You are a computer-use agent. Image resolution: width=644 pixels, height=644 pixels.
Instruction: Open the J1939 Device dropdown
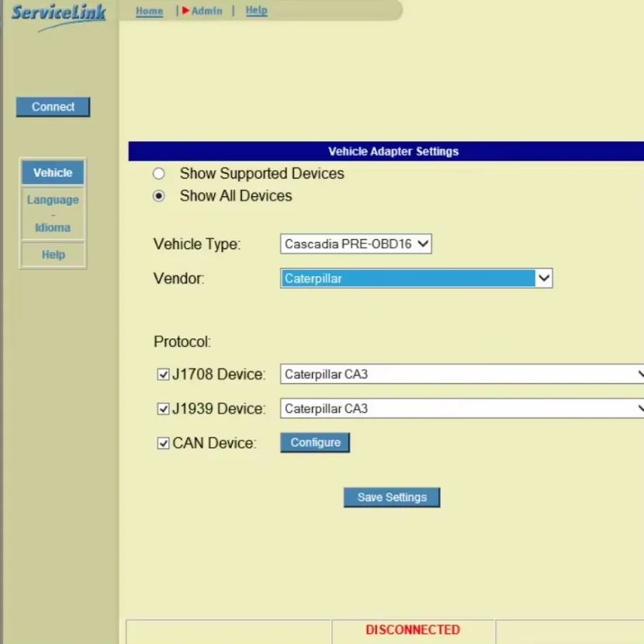462,409
